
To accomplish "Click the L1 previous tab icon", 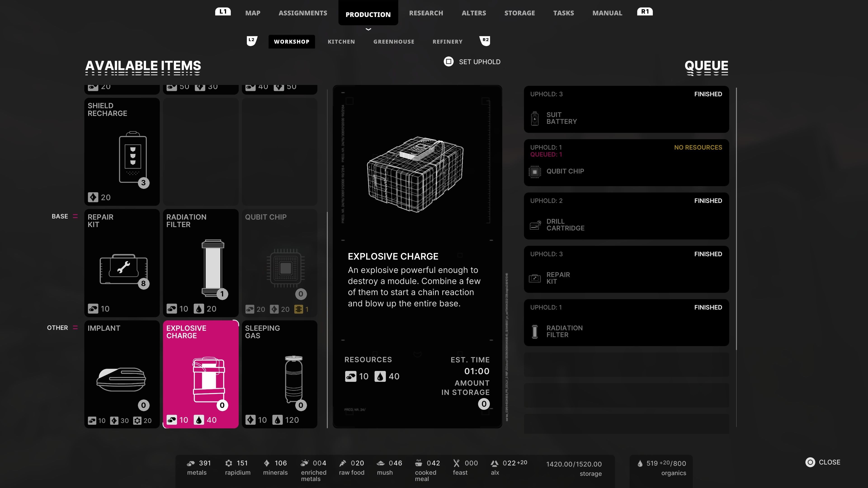I will (x=223, y=12).
